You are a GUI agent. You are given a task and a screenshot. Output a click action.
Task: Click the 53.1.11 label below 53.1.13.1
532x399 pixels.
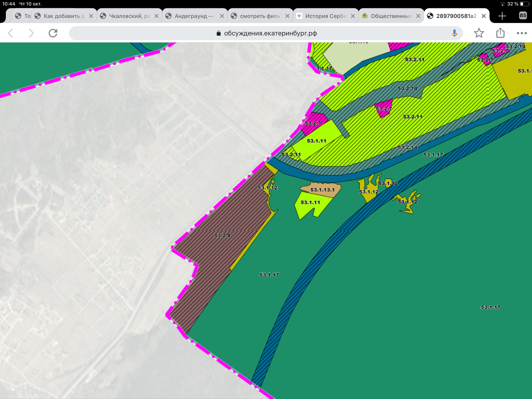click(310, 202)
